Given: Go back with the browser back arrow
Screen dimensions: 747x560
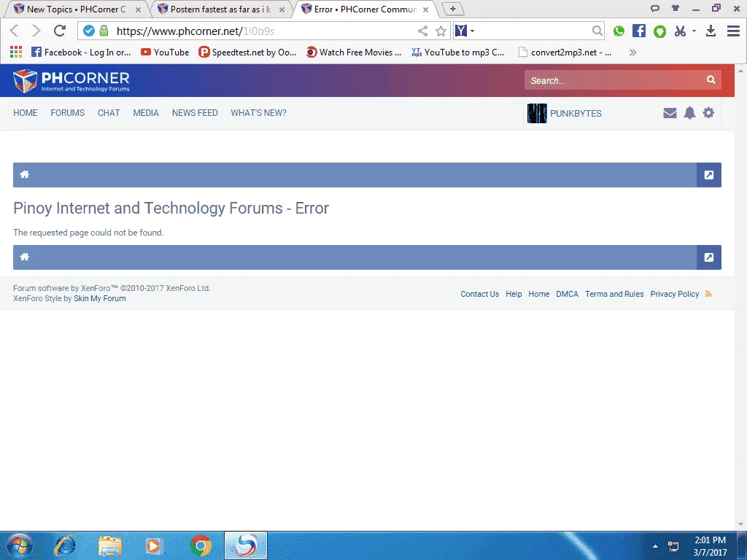Looking at the screenshot, I should [x=15, y=31].
